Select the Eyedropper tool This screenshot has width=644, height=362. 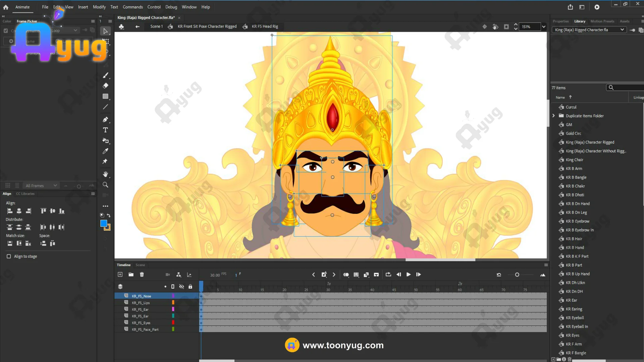tap(105, 151)
